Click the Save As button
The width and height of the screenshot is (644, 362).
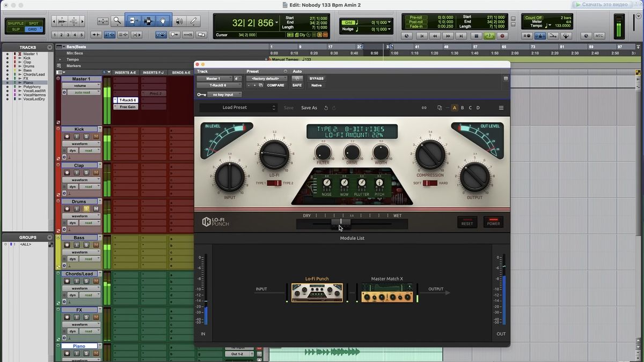click(309, 107)
